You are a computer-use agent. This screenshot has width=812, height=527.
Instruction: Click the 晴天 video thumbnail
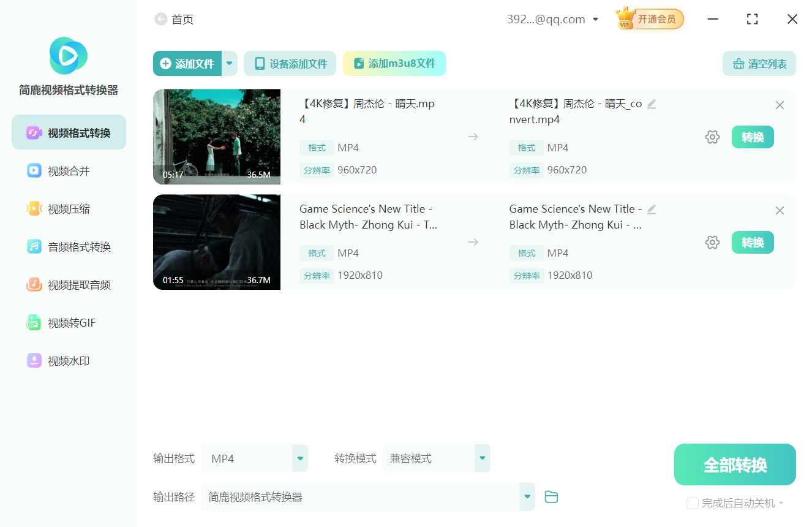pos(216,137)
